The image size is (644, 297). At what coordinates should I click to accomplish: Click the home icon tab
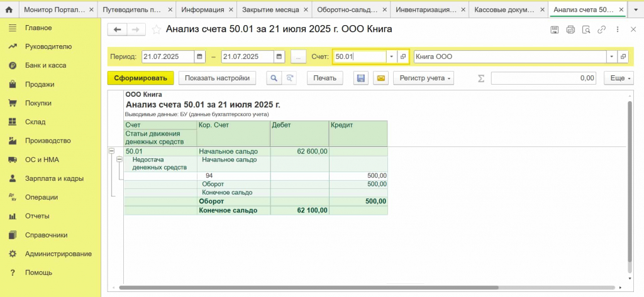tap(9, 9)
